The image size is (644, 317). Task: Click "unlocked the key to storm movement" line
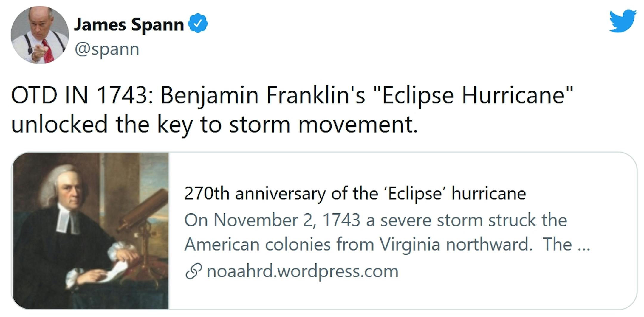tap(214, 124)
